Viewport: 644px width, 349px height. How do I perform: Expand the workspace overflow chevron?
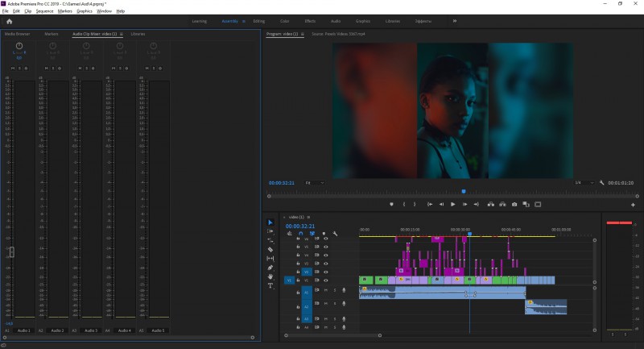(x=455, y=21)
